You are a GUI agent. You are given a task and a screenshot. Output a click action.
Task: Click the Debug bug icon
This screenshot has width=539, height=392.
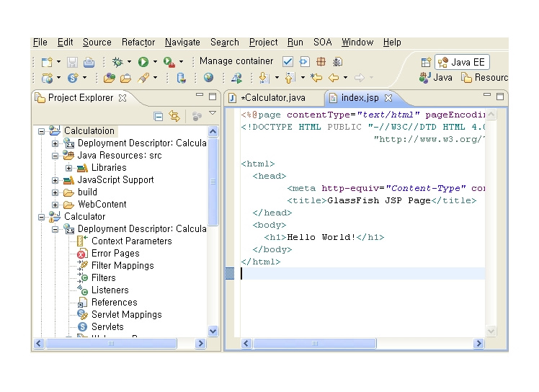[117, 62]
